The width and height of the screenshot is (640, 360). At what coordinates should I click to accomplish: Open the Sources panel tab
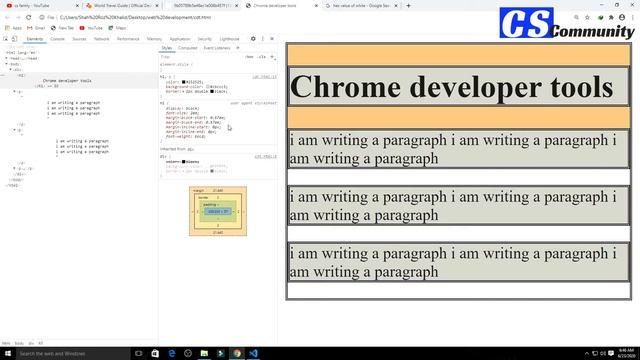(x=79, y=39)
